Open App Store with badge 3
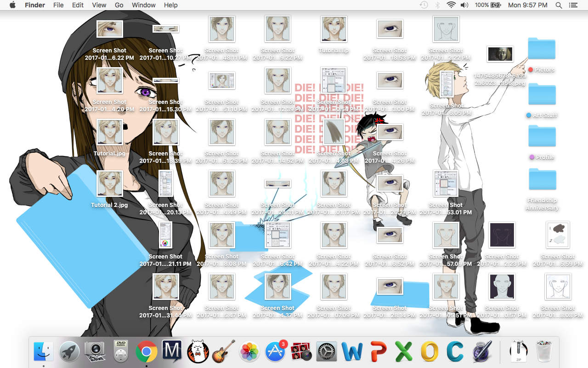The image size is (588, 368). [276, 352]
